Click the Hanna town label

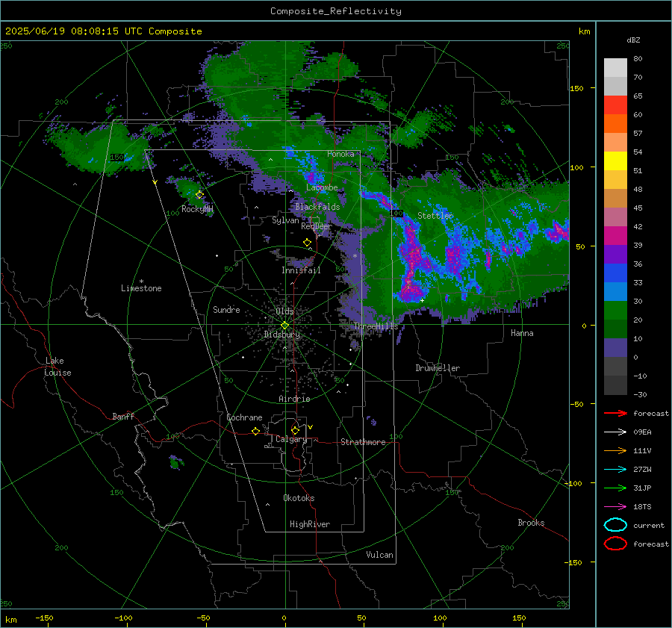click(522, 333)
